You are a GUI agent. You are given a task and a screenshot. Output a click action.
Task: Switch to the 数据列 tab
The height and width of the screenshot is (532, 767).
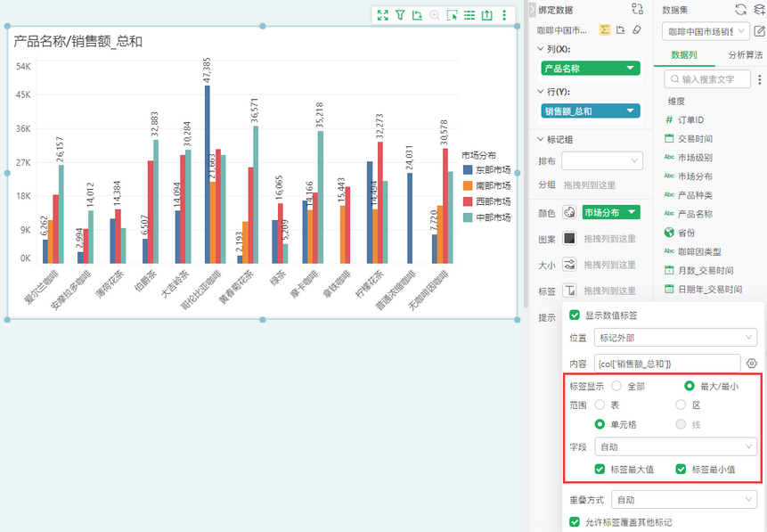pos(684,55)
